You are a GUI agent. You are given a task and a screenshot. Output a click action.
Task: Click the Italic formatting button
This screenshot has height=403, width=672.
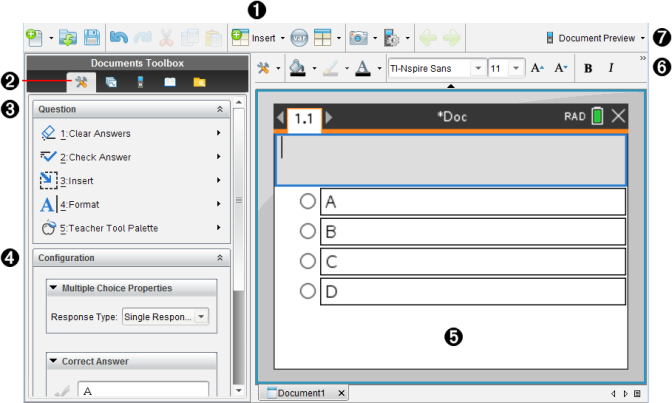(x=611, y=68)
